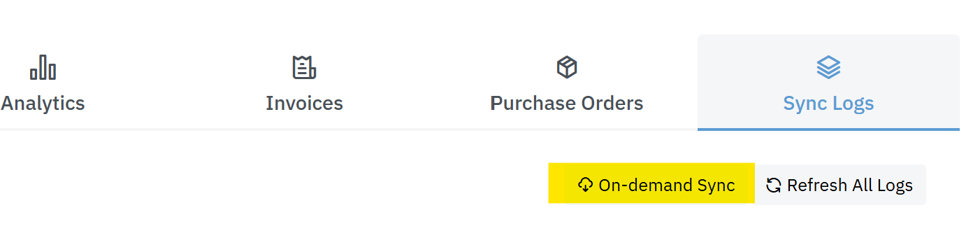Click the cloud download icon on On-demand Sync
The height and width of the screenshot is (252, 980).
pyautogui.click(x=585, y=185)
